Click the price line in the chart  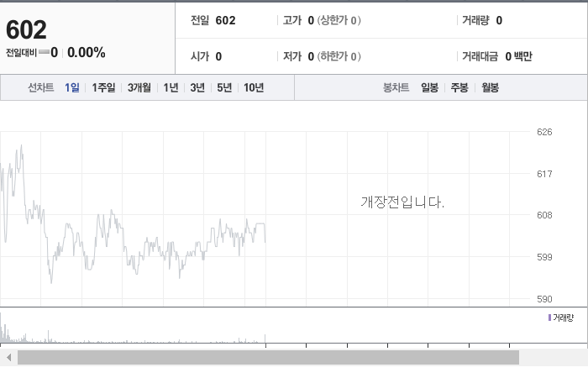(133, 213)
